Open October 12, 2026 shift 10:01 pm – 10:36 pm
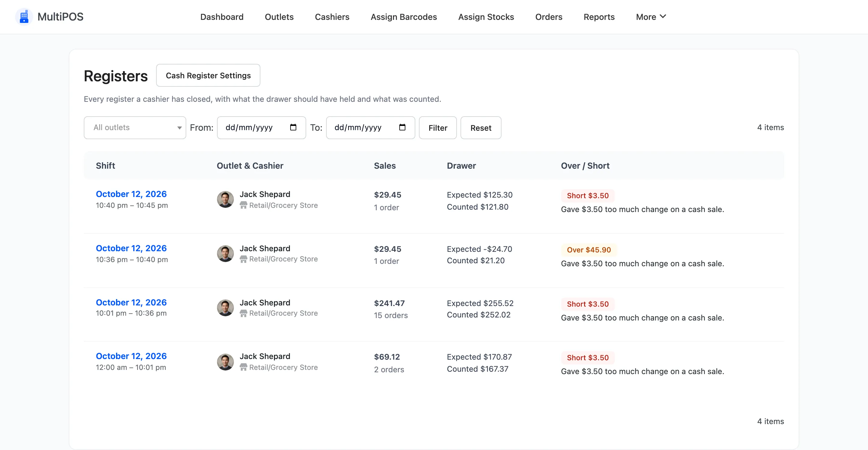 click(131, 302)
